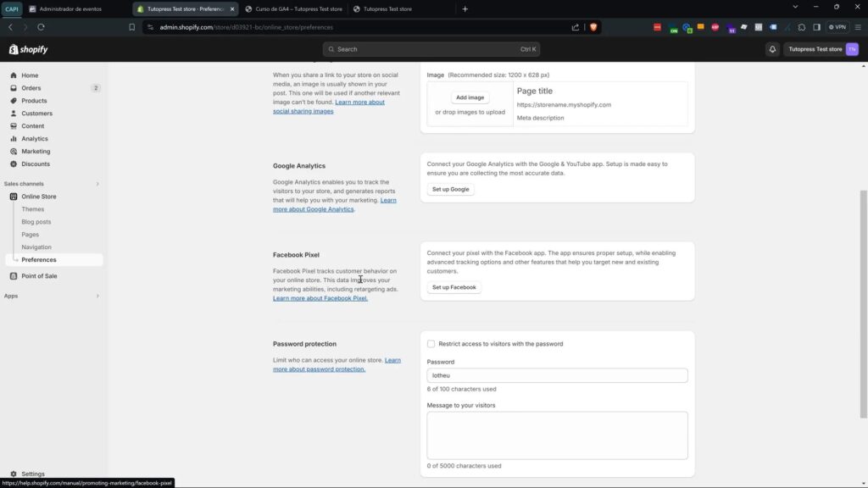This screenshot has width=868, height=488.
Task: Open the notifications bell
Action: (772, 49)
